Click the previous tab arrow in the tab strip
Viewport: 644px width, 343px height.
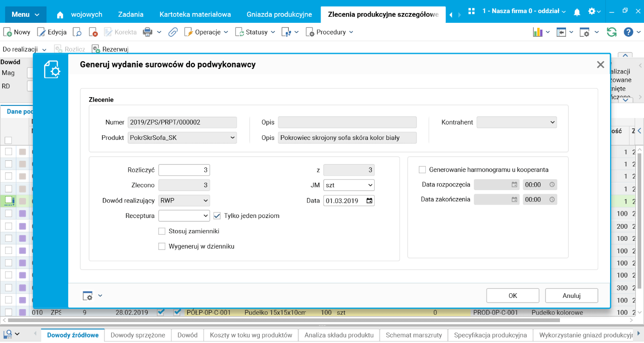pyautogui.click(x=451, y=15)
